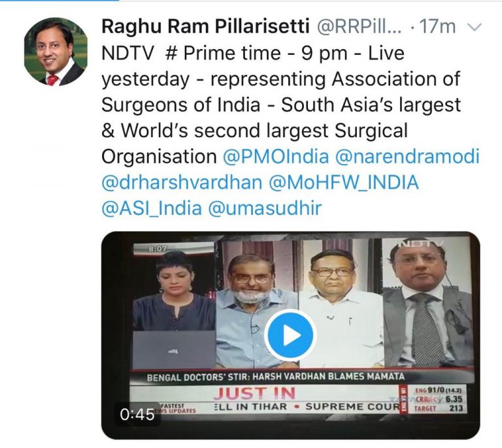502x448 pixels.
Task: Open the @umasudhir mention link
Action: [265, 208]
